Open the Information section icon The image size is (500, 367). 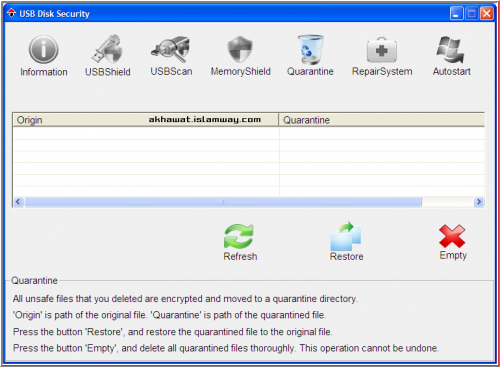[x=43, y=50]
